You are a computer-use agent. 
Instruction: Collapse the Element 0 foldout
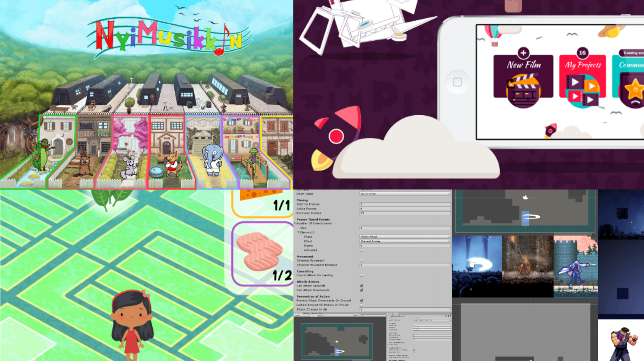[298, 232]
